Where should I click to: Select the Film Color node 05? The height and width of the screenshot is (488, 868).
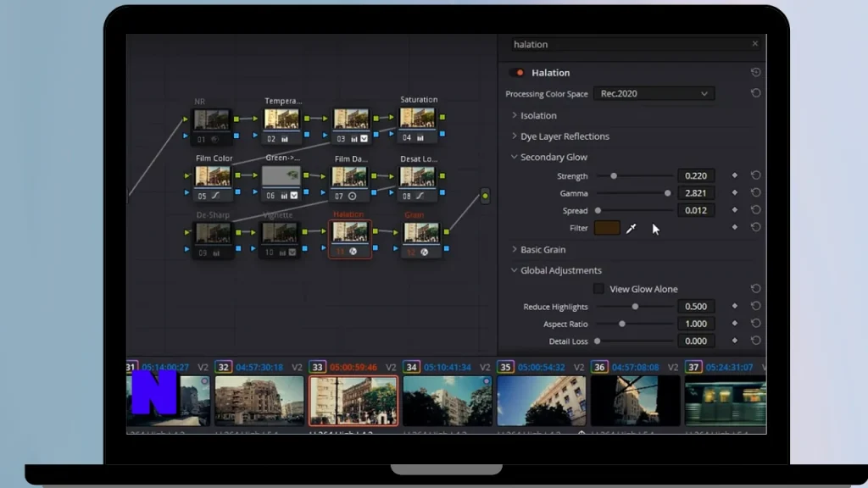pos(213,184)
